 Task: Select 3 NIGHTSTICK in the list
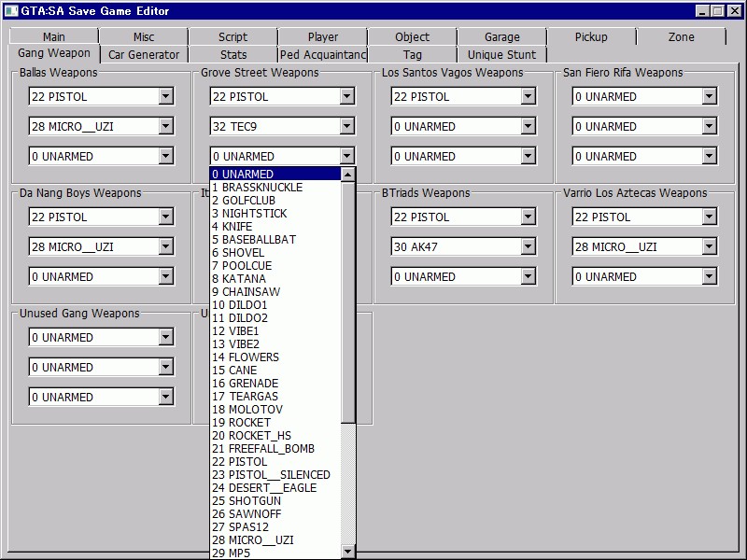coord(275,214)
